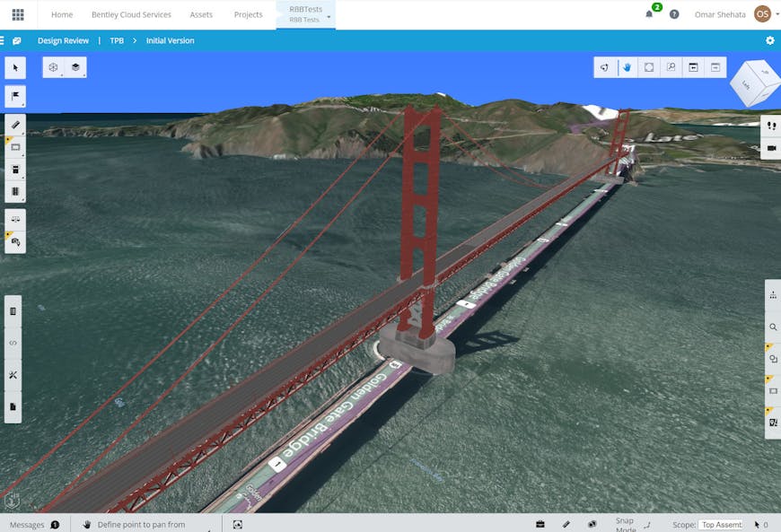Choose the ruler measure tool
The height and width of the screenshot is (532, 781).
pyautogui.click(x=15, y=125)
